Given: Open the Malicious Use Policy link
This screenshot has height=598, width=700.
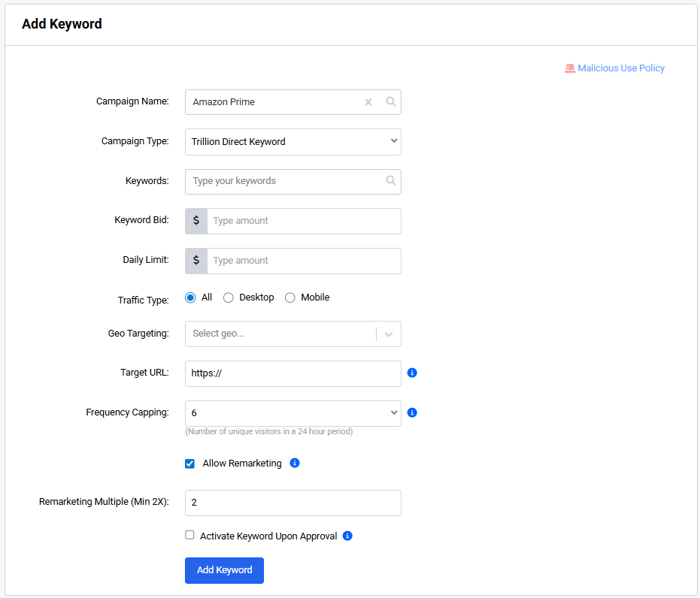Looking at the screenshot, I should pyautogui.click(x=621, y=68).
